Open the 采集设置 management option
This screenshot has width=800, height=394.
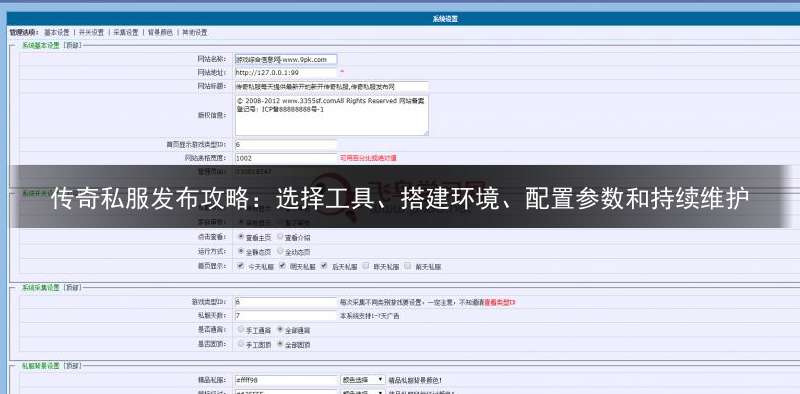[126, 32]
